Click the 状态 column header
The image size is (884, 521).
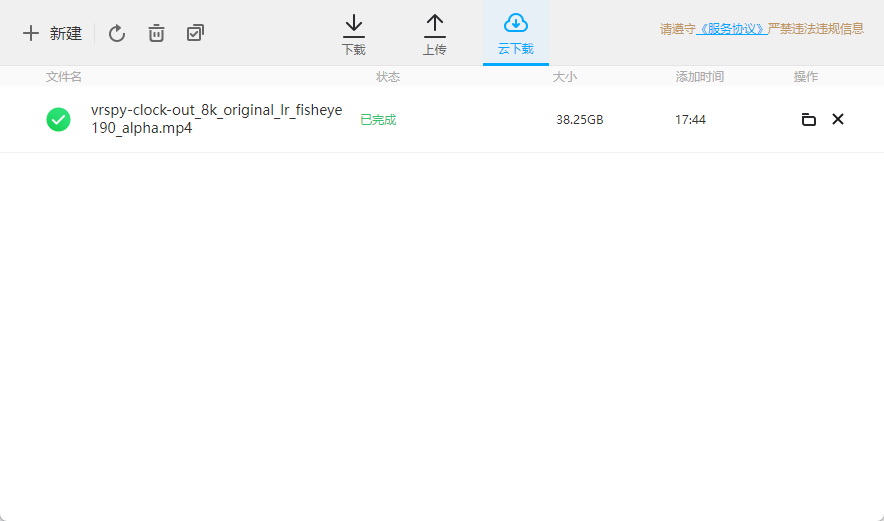tap(388, 77)
